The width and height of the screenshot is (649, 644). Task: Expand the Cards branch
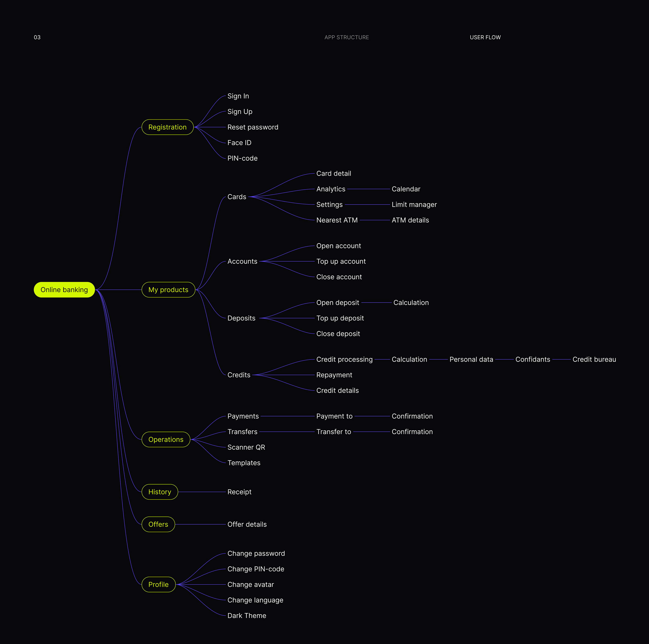click(x=236, y=197)
